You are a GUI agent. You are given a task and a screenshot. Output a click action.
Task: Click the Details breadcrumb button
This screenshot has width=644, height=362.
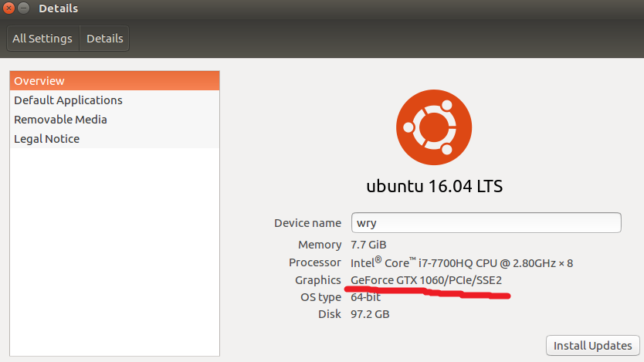(x=105, y=39)
